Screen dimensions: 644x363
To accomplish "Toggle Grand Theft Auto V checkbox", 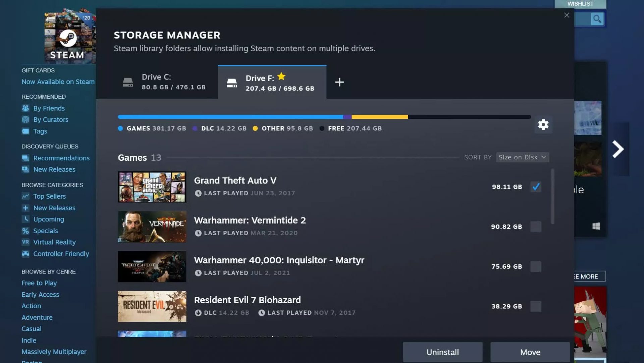I will click(536, 186).
